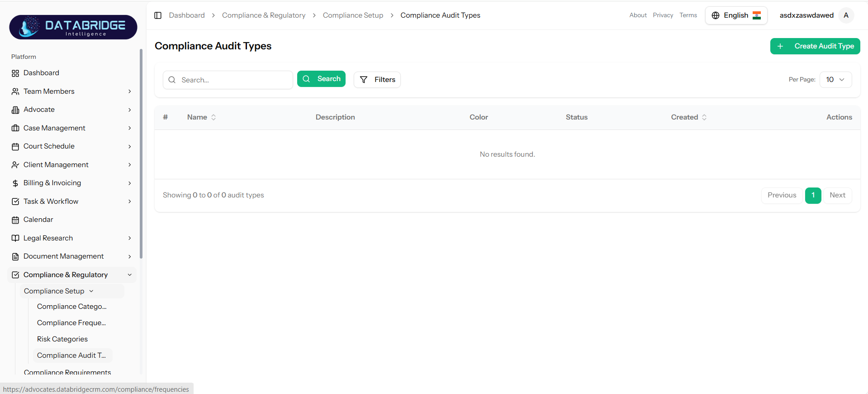The height and width of the screenshot is (394, 868).
Task: Click the plus icon on Create Audit Type
Action: [x=780, y=46]
